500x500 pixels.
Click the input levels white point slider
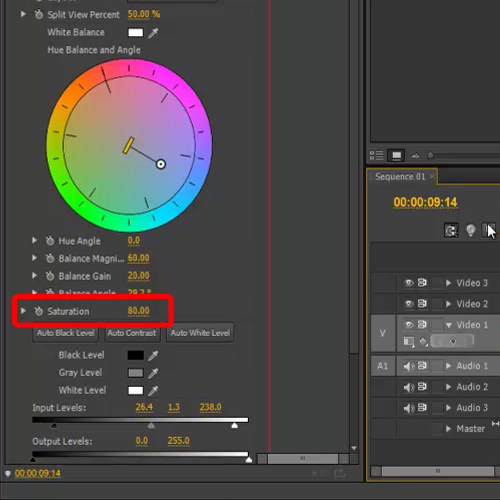235,425
